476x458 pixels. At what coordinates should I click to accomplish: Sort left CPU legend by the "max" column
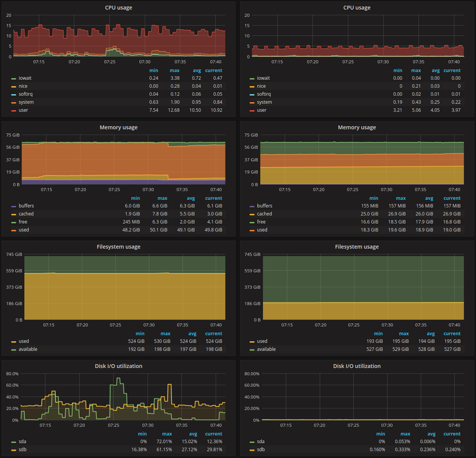click(175, 70)
